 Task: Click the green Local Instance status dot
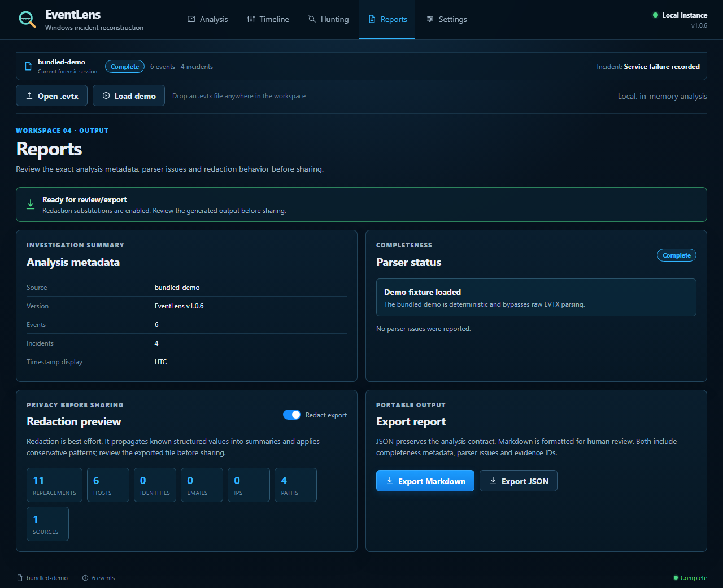[655, 15]
